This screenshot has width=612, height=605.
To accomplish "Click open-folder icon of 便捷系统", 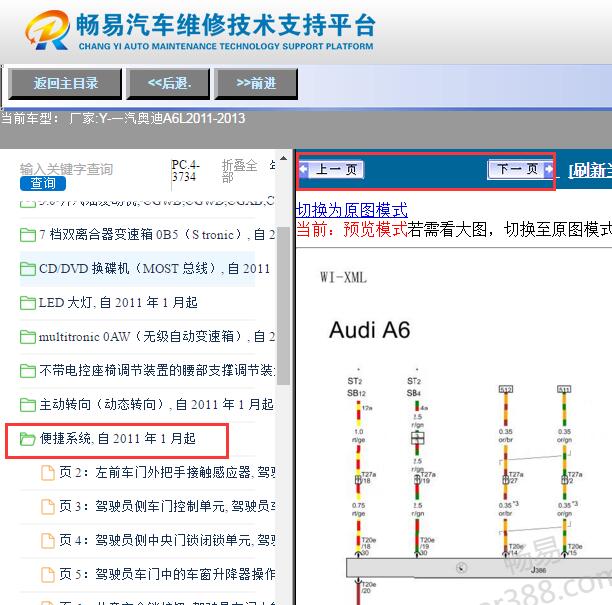I will click(x=28, y=439).
